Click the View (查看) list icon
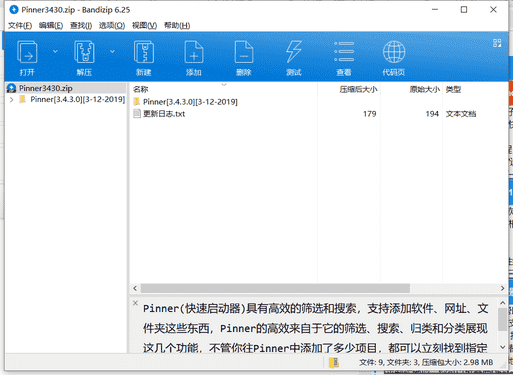 click(x=344, y=52)
